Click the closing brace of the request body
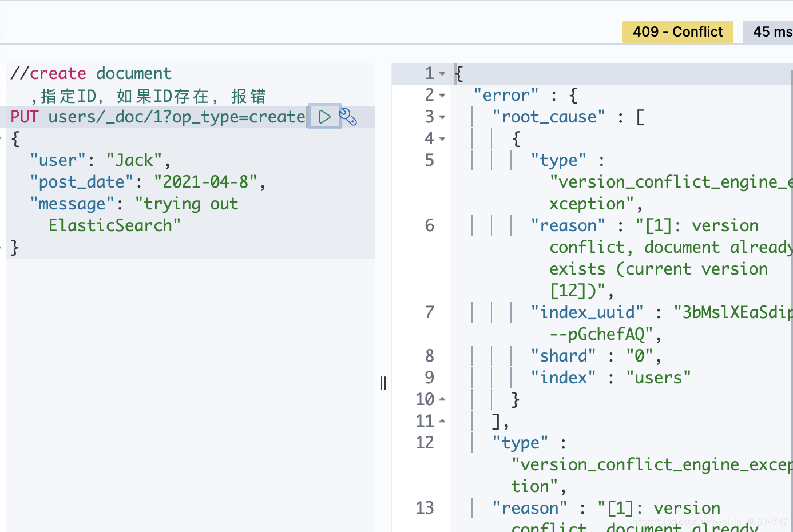This screenshot has width=793, height=532. pos(15,247)
